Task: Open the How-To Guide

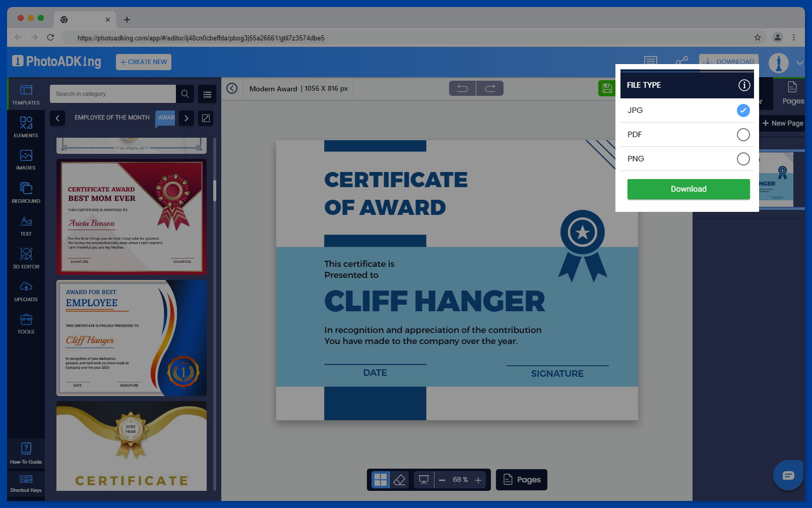Action: point(26,452)
